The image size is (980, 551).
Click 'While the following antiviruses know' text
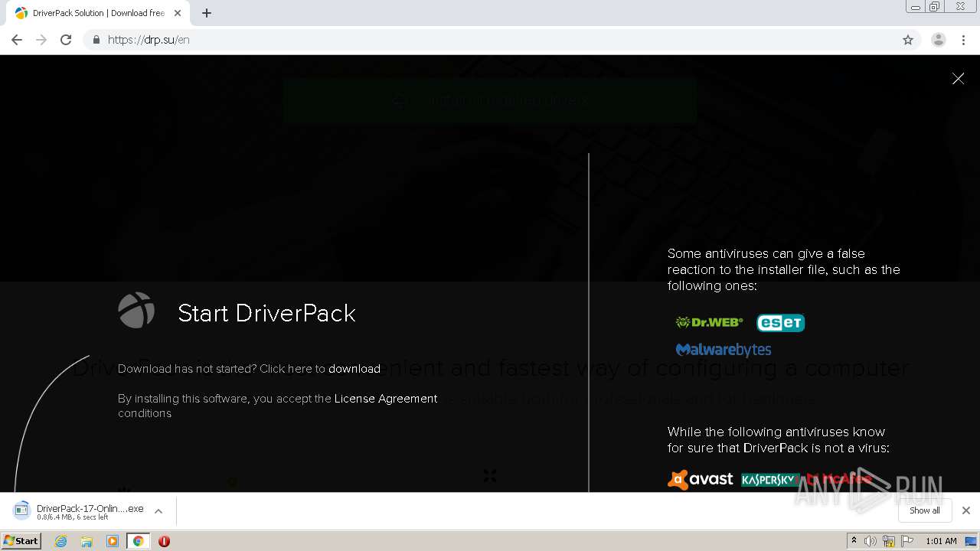(x=776, y=432)
